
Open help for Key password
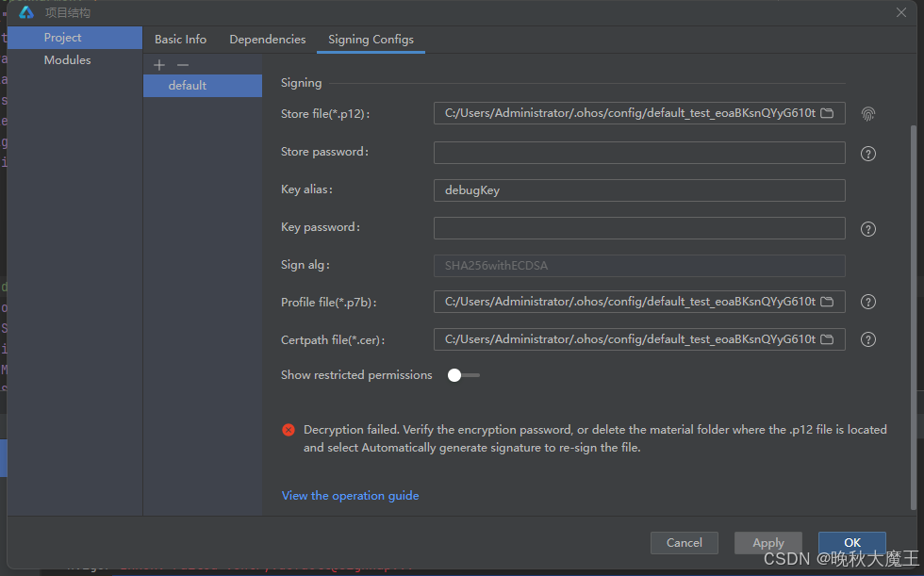[868, 229]
